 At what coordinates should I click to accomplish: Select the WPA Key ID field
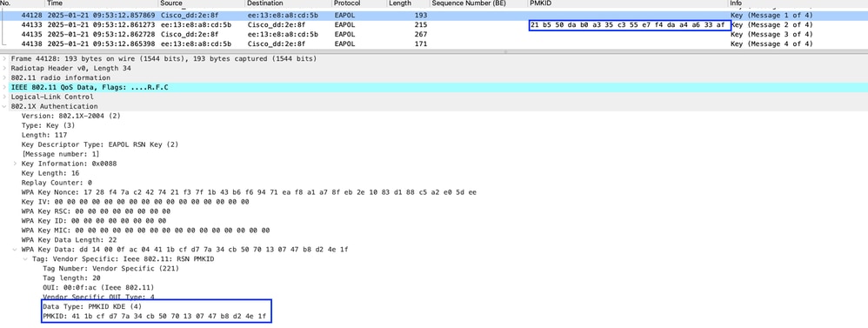tap(94, 221)
